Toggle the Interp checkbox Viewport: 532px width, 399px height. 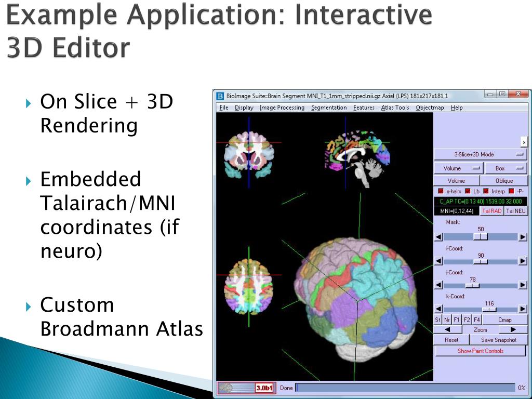[x=486, y=191]
